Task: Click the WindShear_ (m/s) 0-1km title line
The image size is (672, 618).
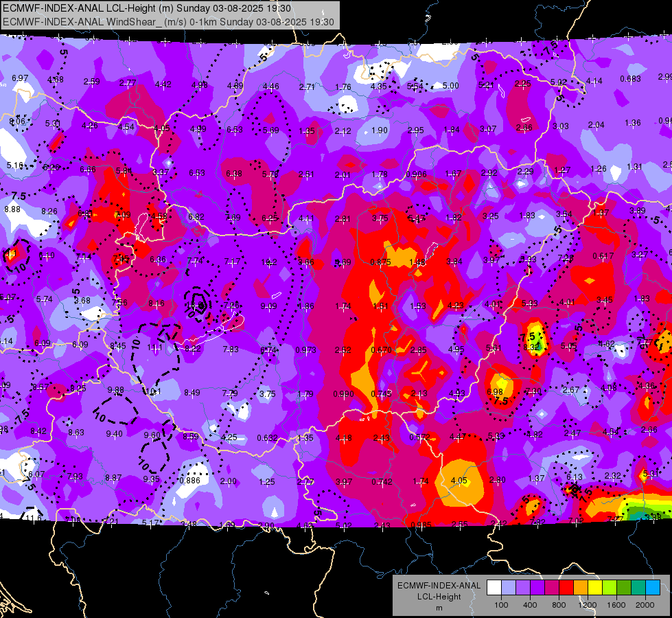Action: click(x=168, y=22)
